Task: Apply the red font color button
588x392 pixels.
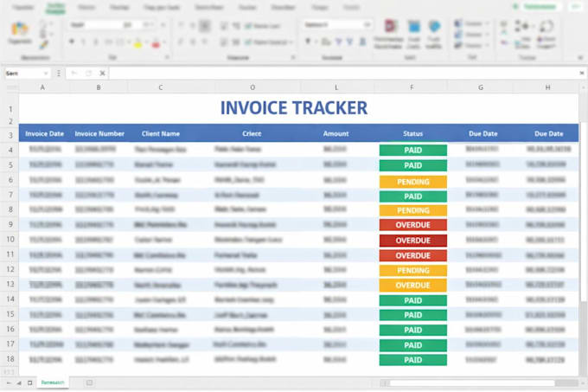Action: [x=156, y=43]
